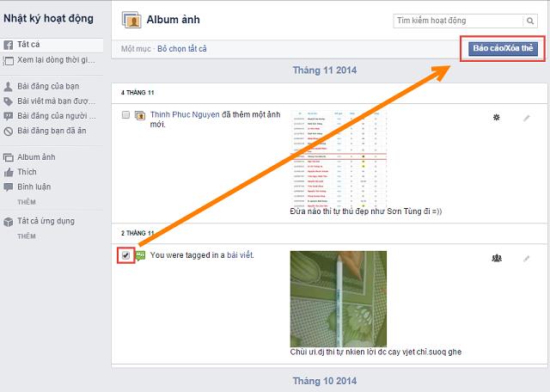This screenshot has width=550, height=392.
Task: Click the Thích thumbs-up sidebar icon
Action: tap(9, 172)
